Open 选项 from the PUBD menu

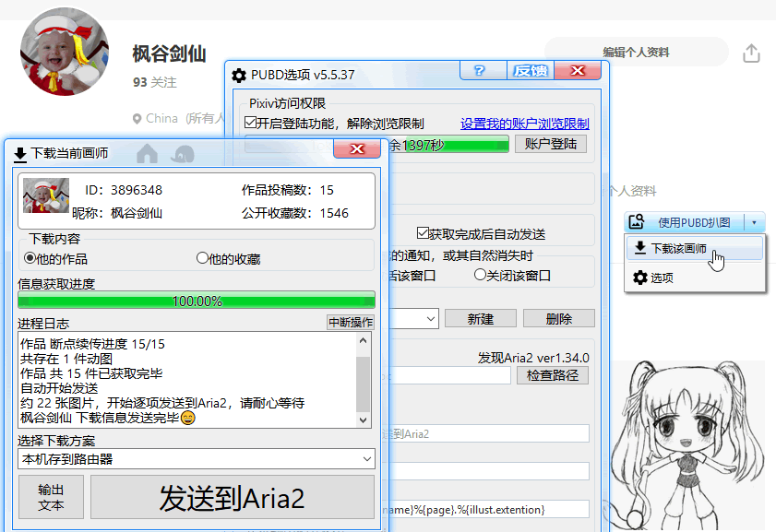[x=695, y=278]
